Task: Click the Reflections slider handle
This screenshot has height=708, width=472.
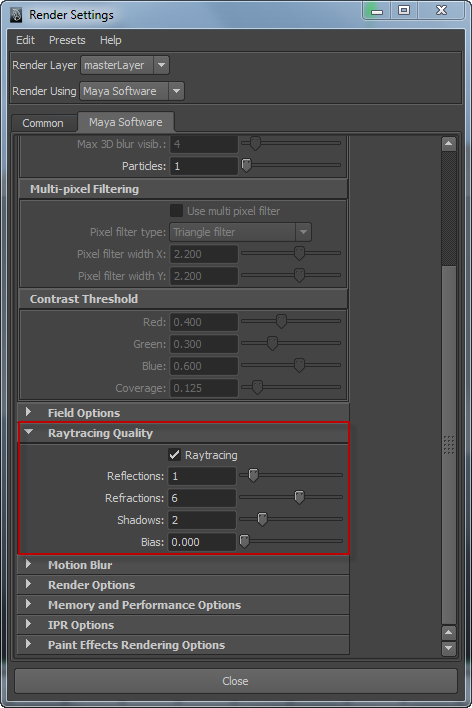Action: pyautogui.click(x=253, y=475)
